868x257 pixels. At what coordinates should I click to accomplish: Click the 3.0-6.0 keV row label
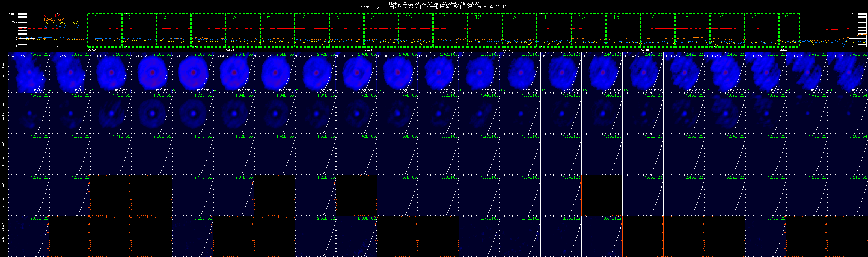pos(3,72)
